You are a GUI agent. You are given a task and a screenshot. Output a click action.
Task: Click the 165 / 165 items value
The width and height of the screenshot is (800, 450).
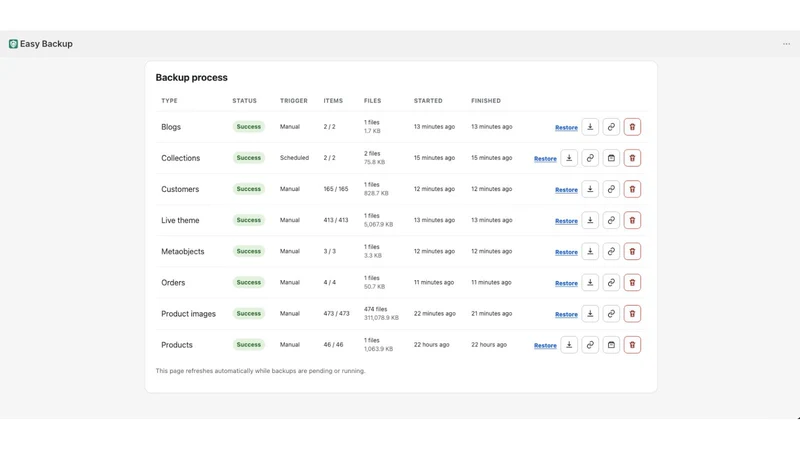(x=336, y=189)
